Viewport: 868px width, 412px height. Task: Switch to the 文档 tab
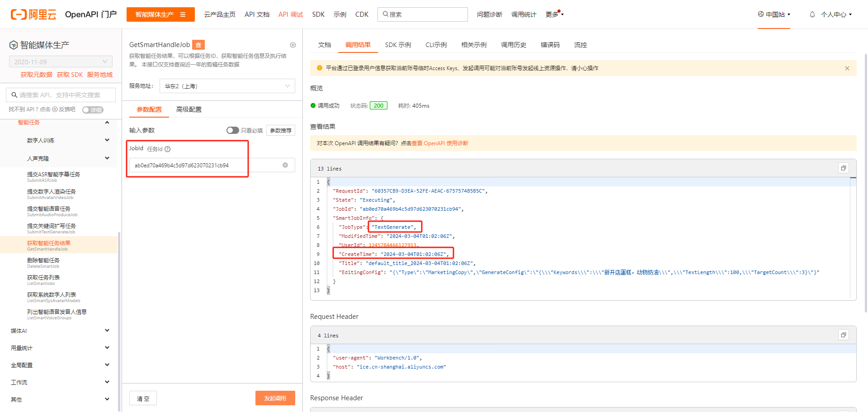click(325, 45)
